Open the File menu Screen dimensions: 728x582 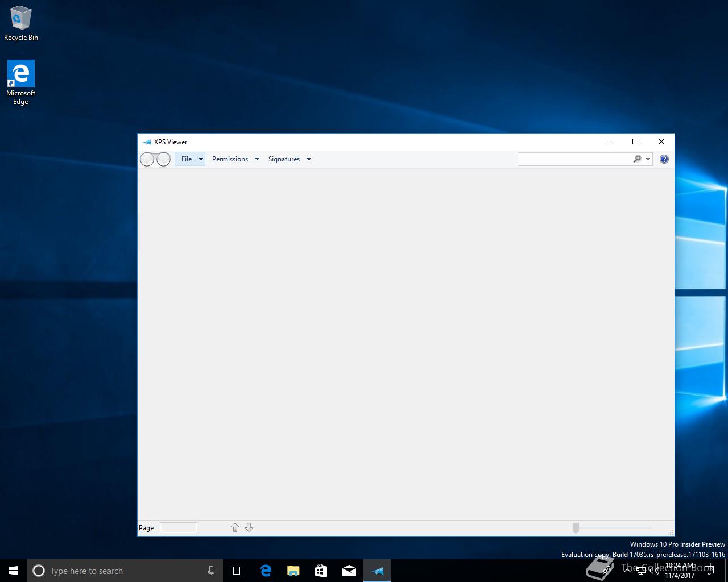[x=187, y=159]
